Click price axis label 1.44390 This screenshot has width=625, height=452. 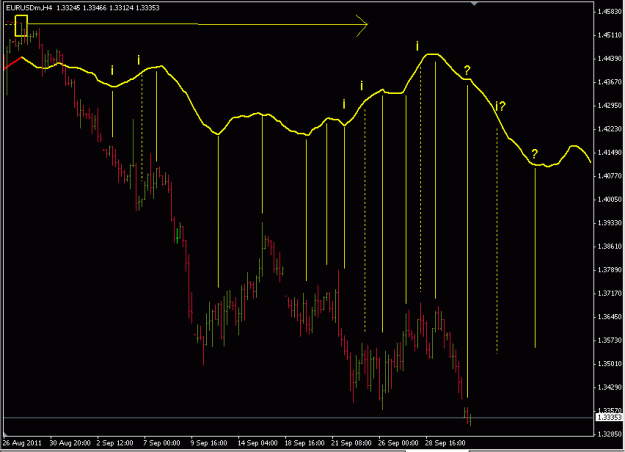(x=609, y=59)
